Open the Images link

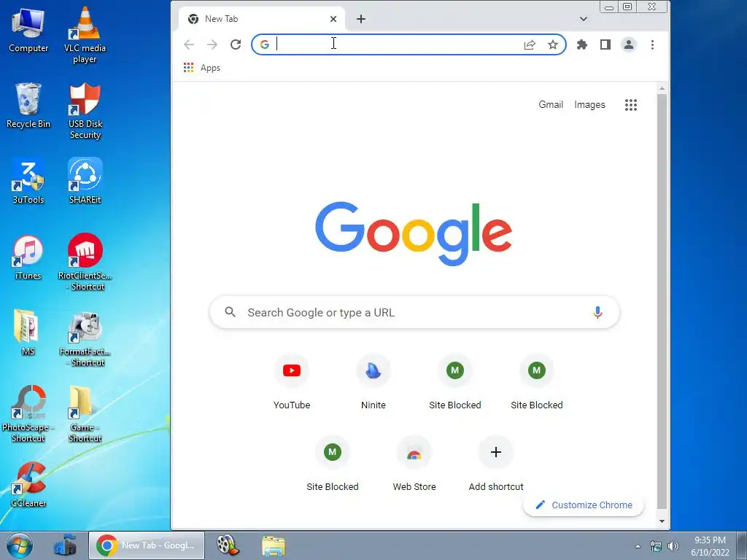(x=589, y=105)
